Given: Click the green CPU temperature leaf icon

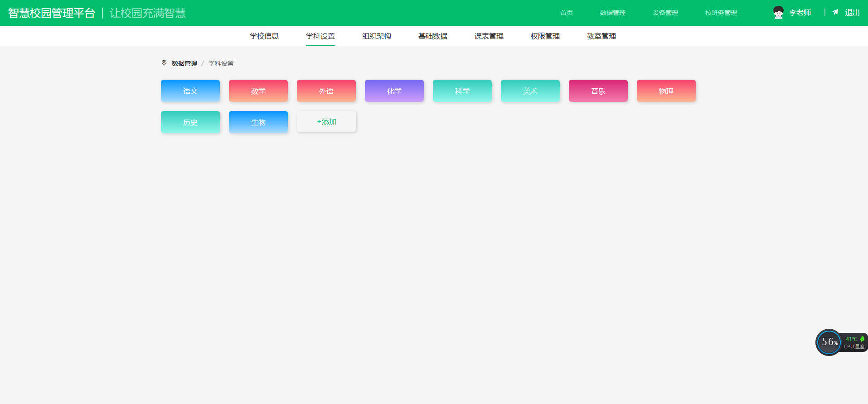Looking at the screenshot, I should click(x=862, y=338).
